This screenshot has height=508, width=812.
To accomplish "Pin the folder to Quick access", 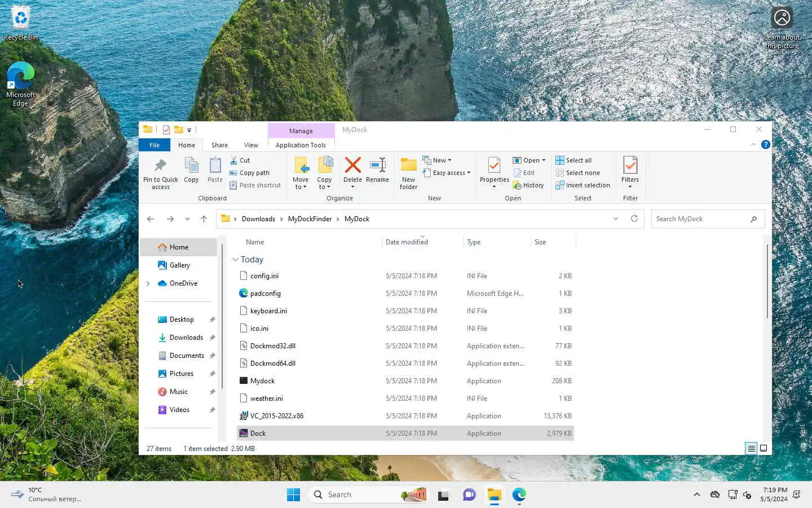I will tap(161, 173).
